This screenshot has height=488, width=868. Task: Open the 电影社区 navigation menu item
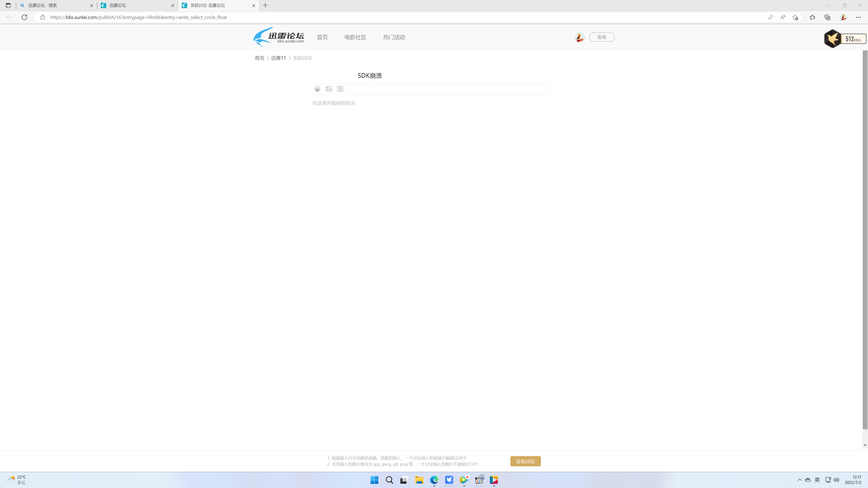tap(355, 37)
